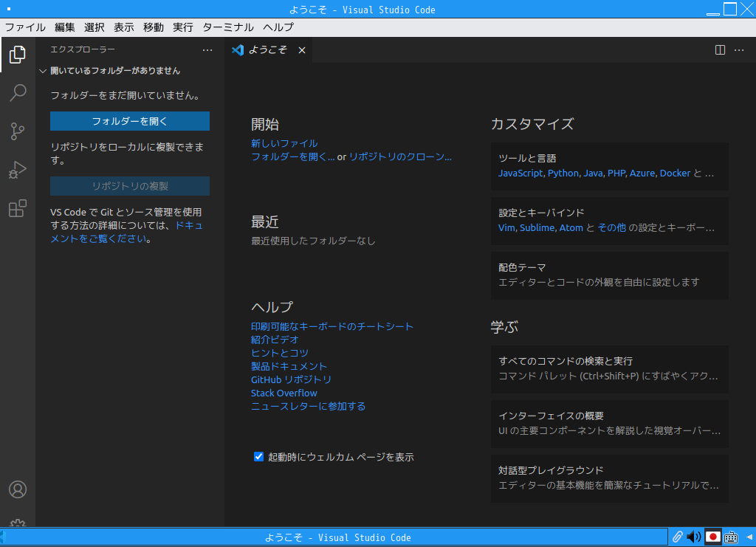Click the 新しいファイル link
The height and width of the screenshot is (547, 756).
[284, 144]
